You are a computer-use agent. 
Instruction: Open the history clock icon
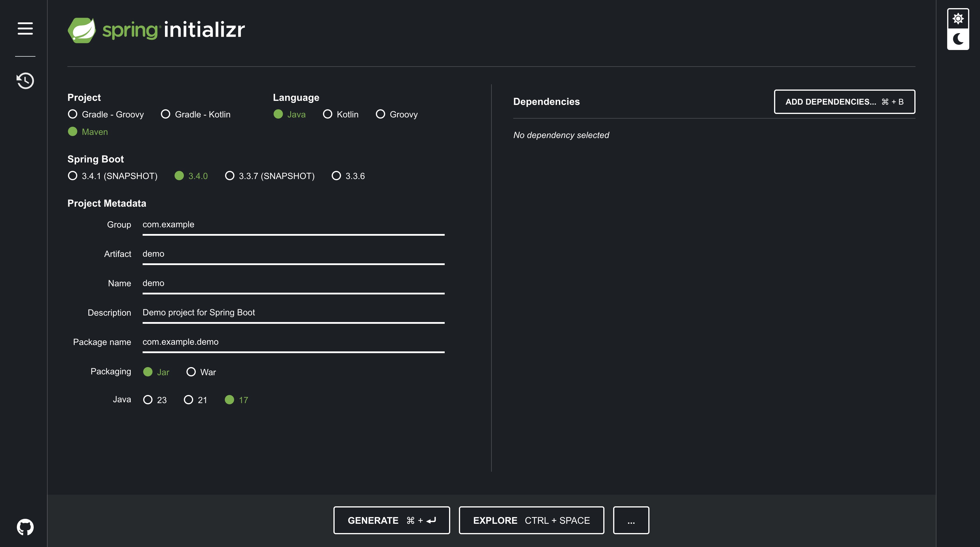(25, 80)
